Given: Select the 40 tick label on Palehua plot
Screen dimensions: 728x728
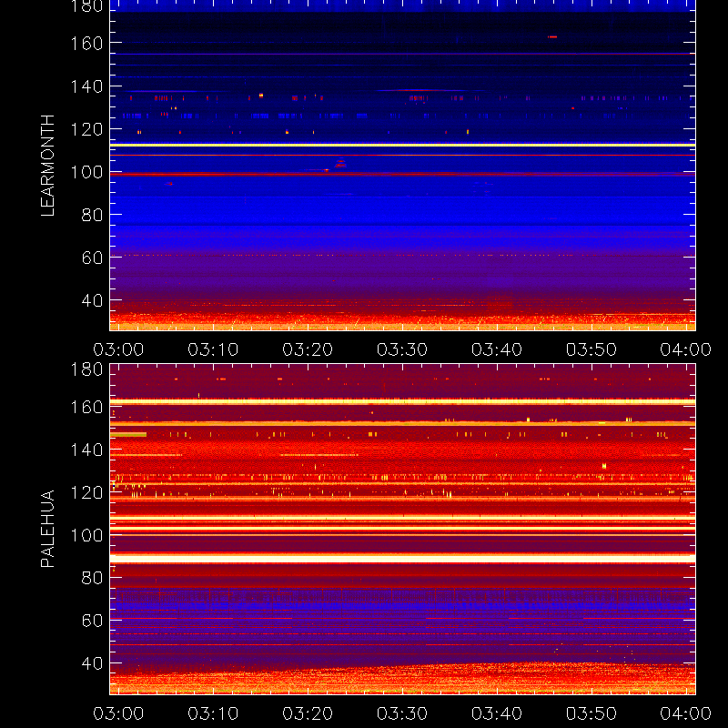Looking at the screenshot, I should [92, 663].
